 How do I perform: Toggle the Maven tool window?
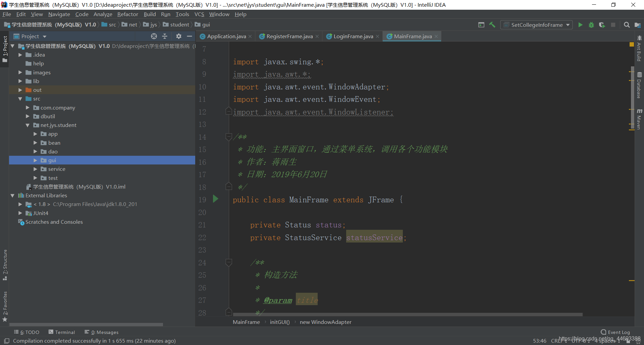point(639,119)
